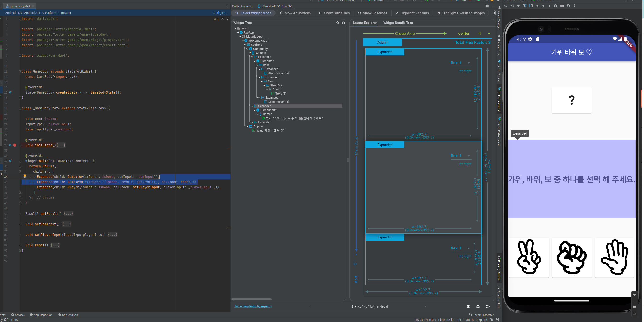Image resolution: width=644 pixels, height=322 pixels.
Task: Switch to the Widget Details Tree tab
Action: [x=398, y=23]
